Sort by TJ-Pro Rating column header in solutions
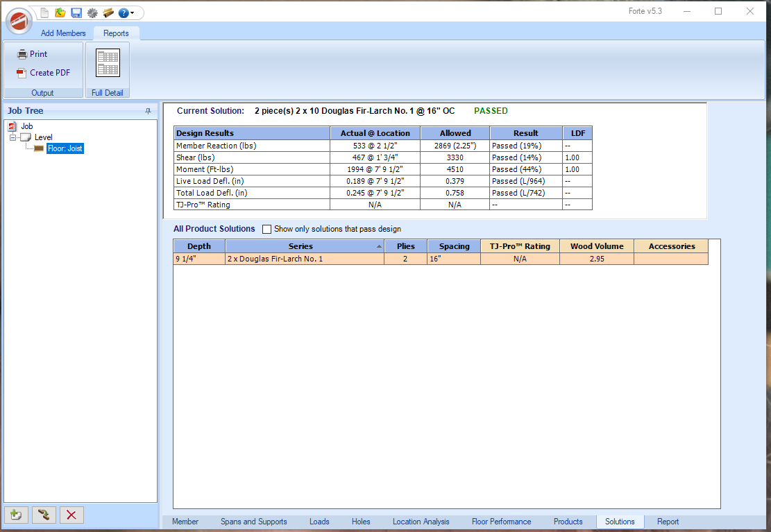The width and height of the screenshot is (771, 532). [520, 246]
